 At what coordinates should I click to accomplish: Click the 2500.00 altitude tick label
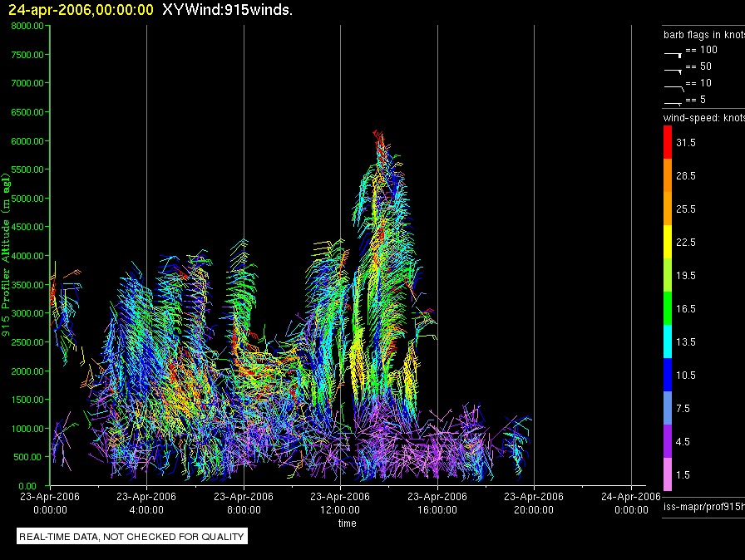pyautogui.click(x=27, y=342)
